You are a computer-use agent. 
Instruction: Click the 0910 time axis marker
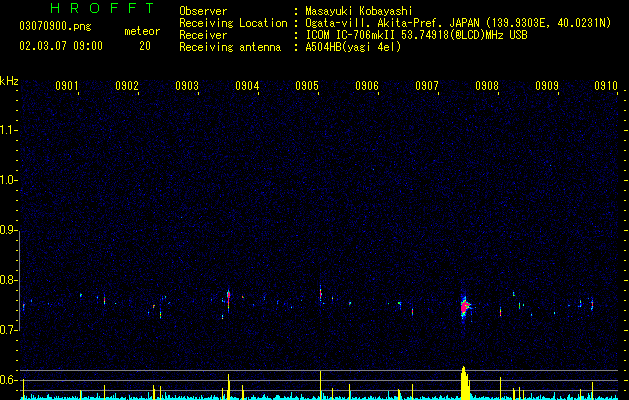606,85
